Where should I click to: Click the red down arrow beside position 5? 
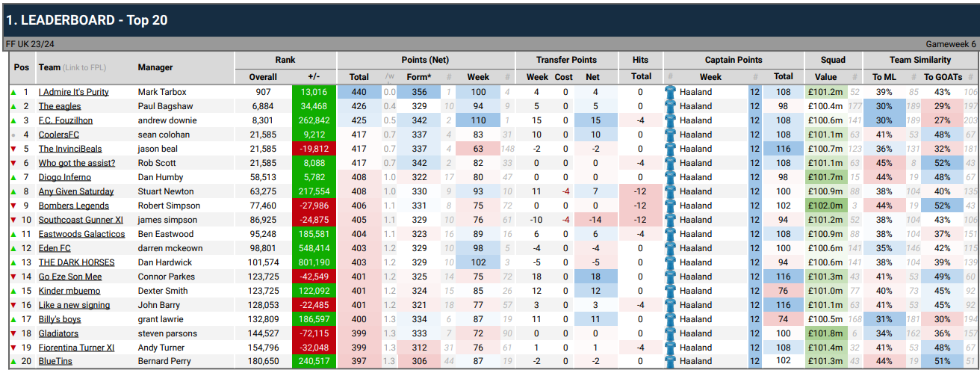[x=13, y=149]
